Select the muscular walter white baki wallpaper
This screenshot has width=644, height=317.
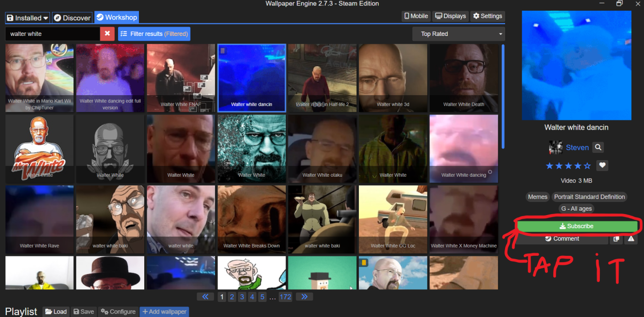pyautogui.click(x=322, y=219)
